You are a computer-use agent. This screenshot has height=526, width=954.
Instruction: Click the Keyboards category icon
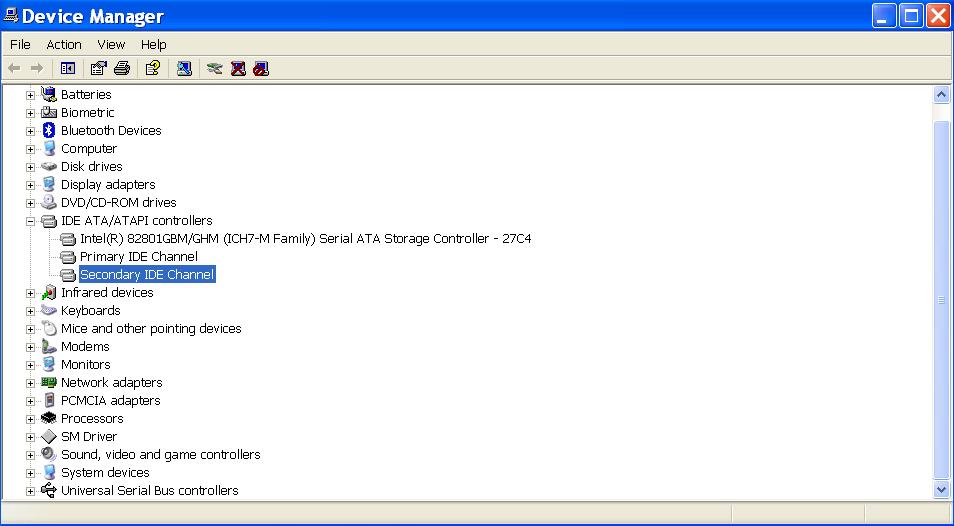[x=49, y=310]
